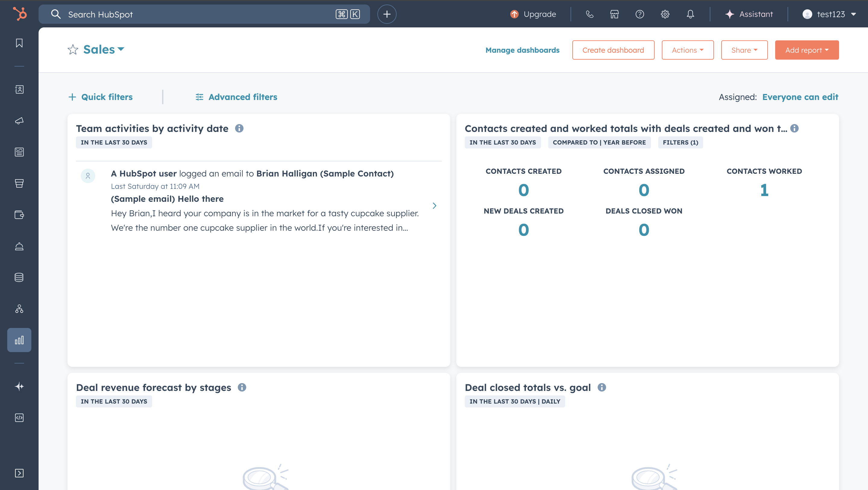Open Bookmarks in the sidebar
Image resolution: width=868 pixels, height=490 pixels.
(19, 43)
